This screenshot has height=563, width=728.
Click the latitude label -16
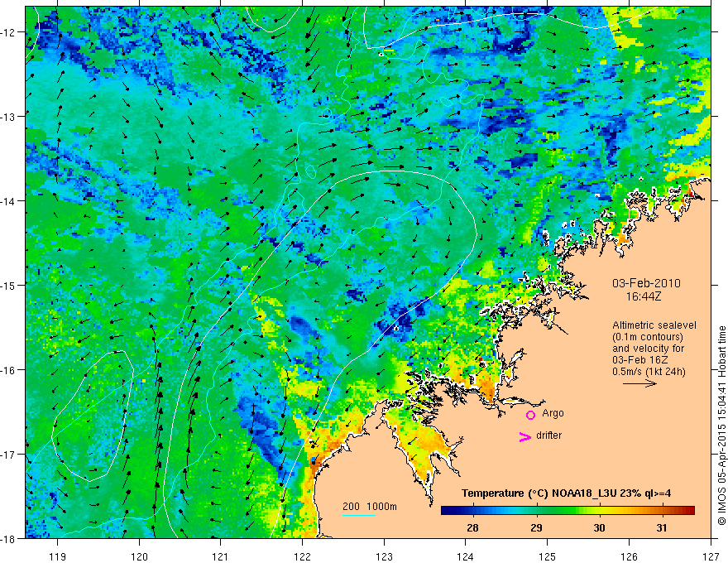tap(9, 370)
